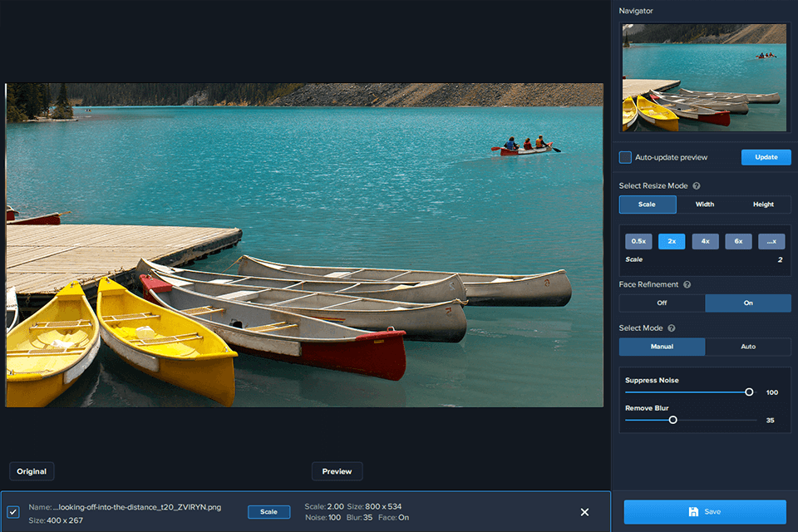Open the custom ...x scale option
The height and width of the screenshot is (532, 798).
[771, 241]
